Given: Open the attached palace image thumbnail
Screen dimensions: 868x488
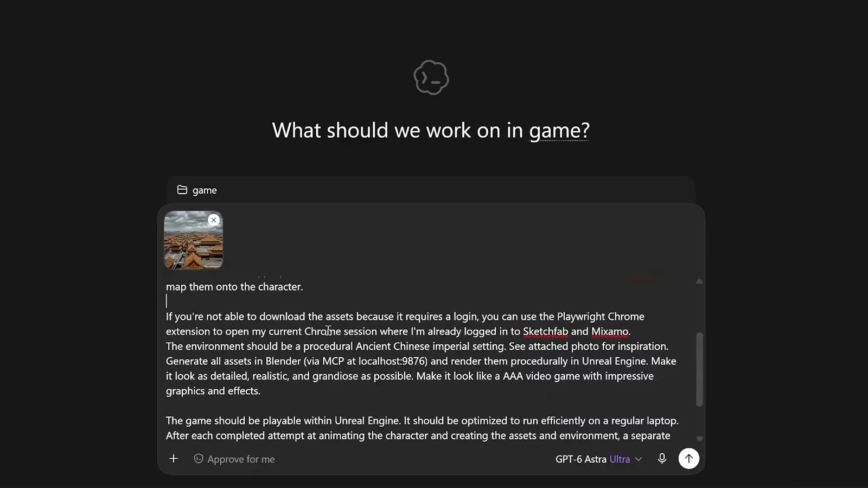Looking at the screenshot, I should [193, 241].
